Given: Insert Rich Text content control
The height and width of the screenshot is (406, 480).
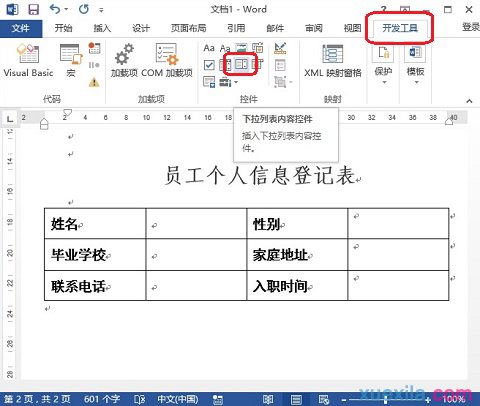Looking at the screenshot, I should 209,48.
